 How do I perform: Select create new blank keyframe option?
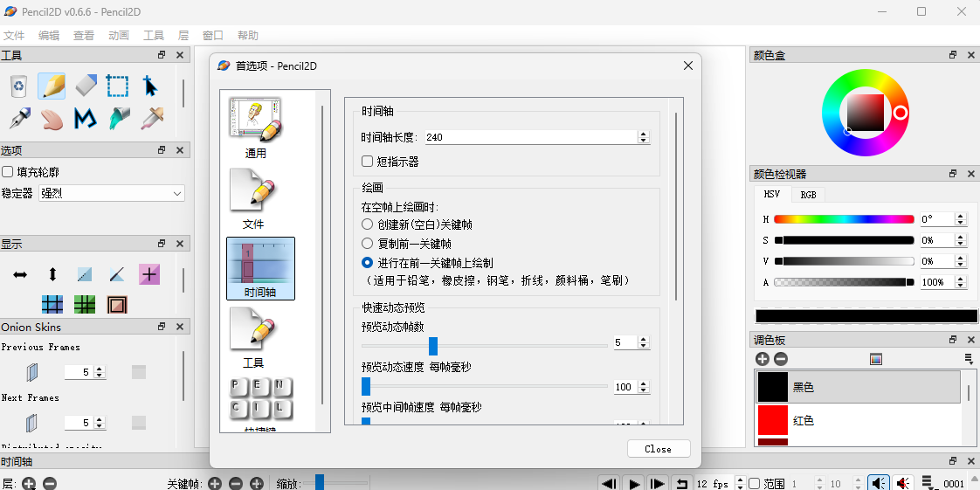point(368,224)
